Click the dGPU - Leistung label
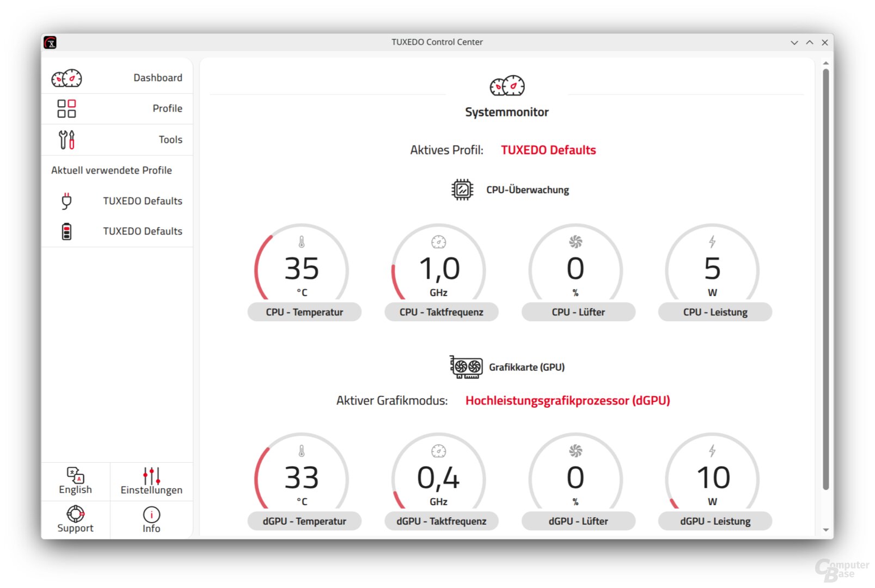 715,521
